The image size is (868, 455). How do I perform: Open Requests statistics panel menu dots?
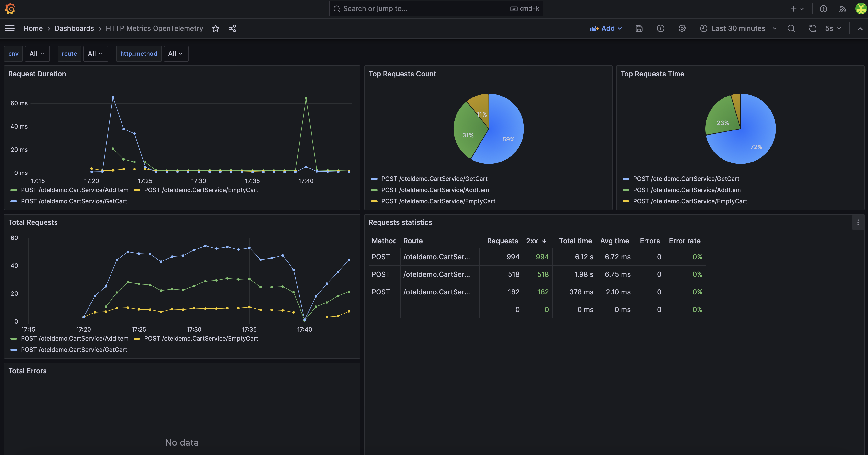858,222
